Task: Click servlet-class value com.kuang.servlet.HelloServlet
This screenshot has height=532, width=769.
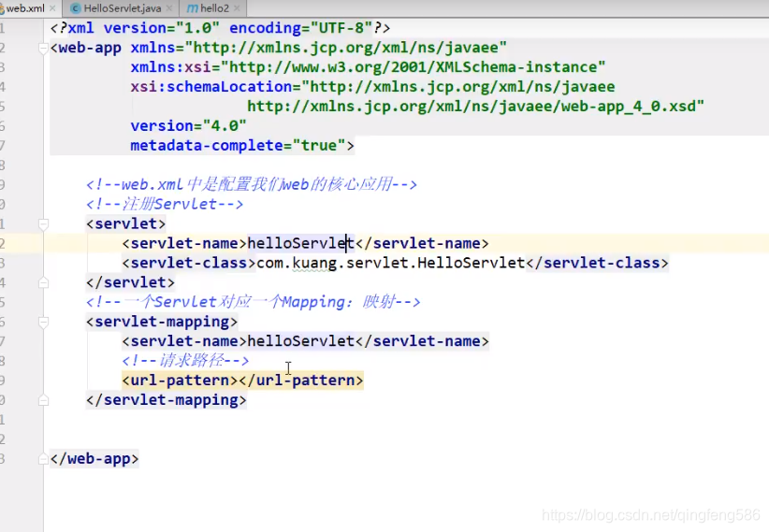Action: (x=390, y=263)
